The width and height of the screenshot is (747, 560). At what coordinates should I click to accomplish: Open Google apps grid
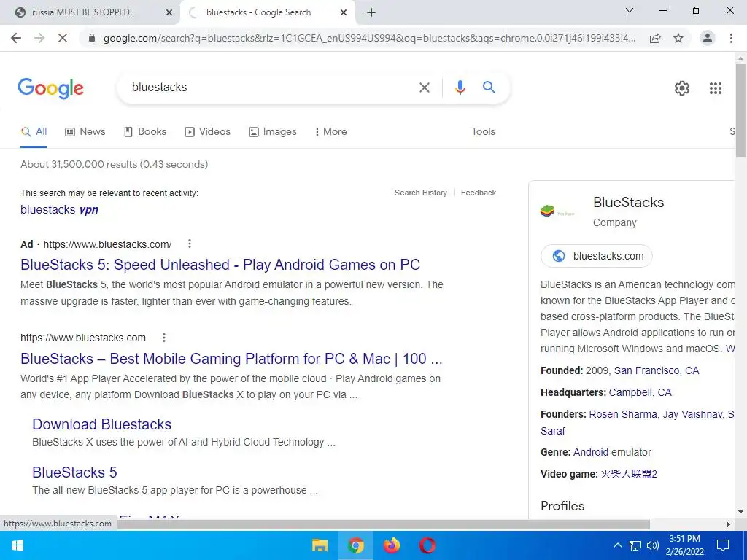[x=715, y=88]
